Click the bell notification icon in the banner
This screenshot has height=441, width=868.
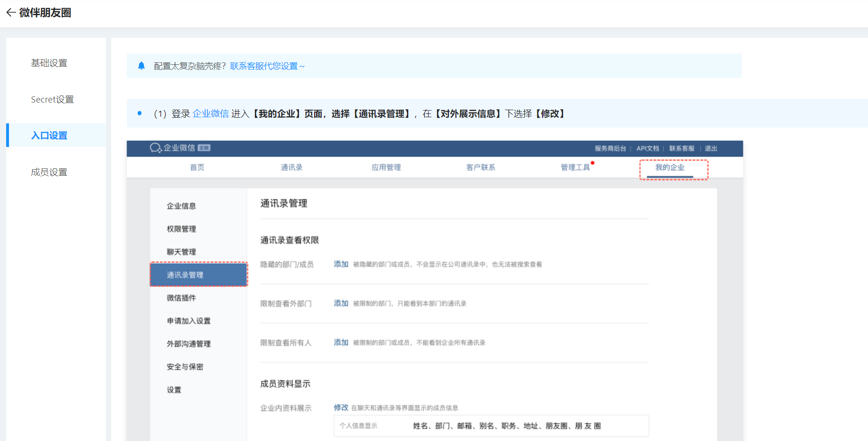point(141,66)
